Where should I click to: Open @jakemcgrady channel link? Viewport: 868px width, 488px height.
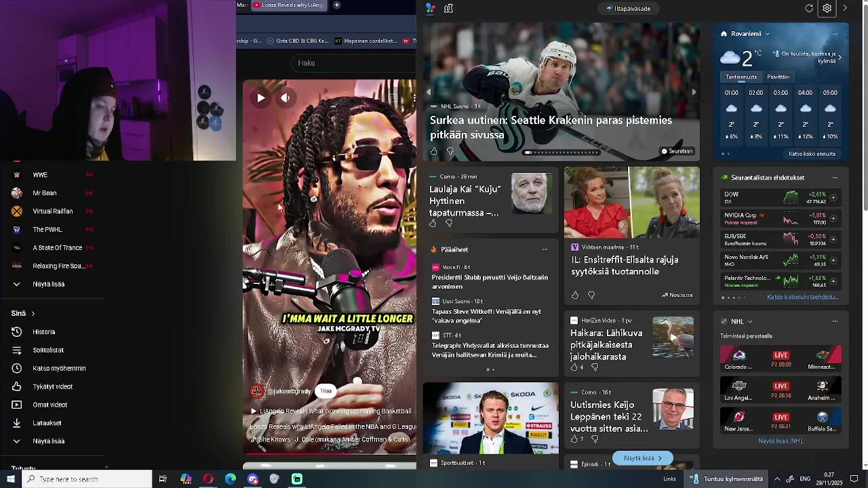pos(289,391)
